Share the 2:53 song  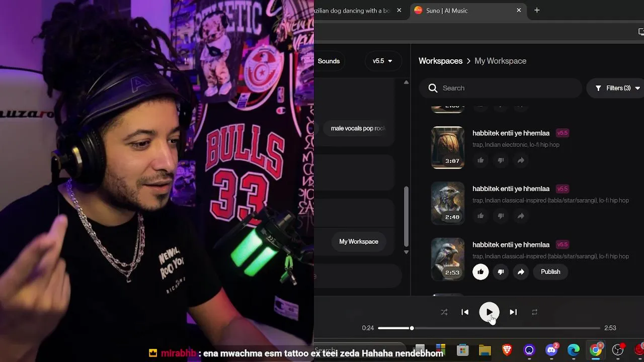(521, 272)
